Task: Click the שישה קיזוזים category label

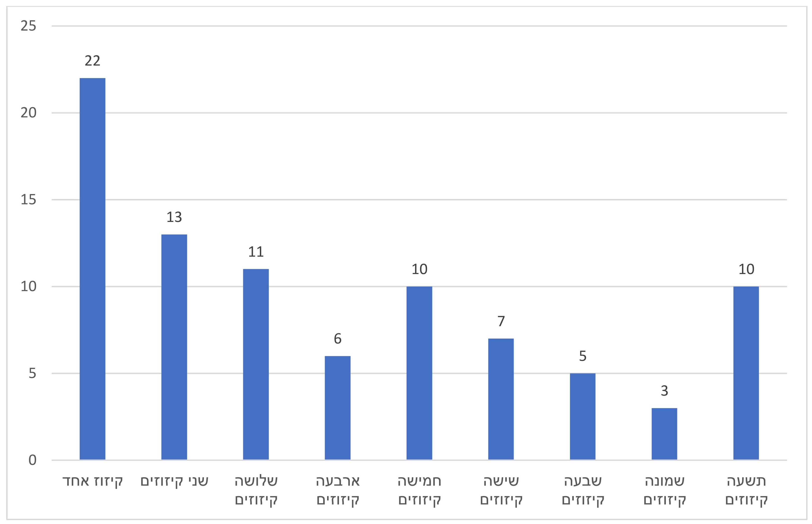Action: click(x=501, y=490)
